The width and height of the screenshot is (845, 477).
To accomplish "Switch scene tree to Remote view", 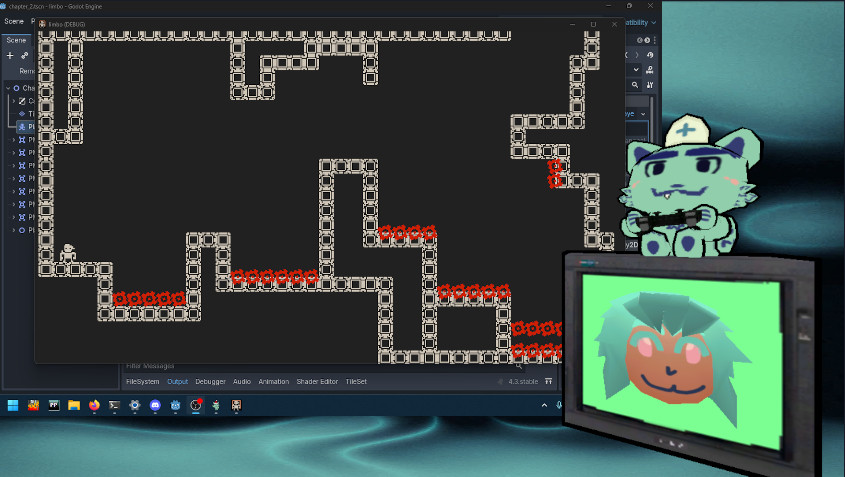I will tap(27, 71).
